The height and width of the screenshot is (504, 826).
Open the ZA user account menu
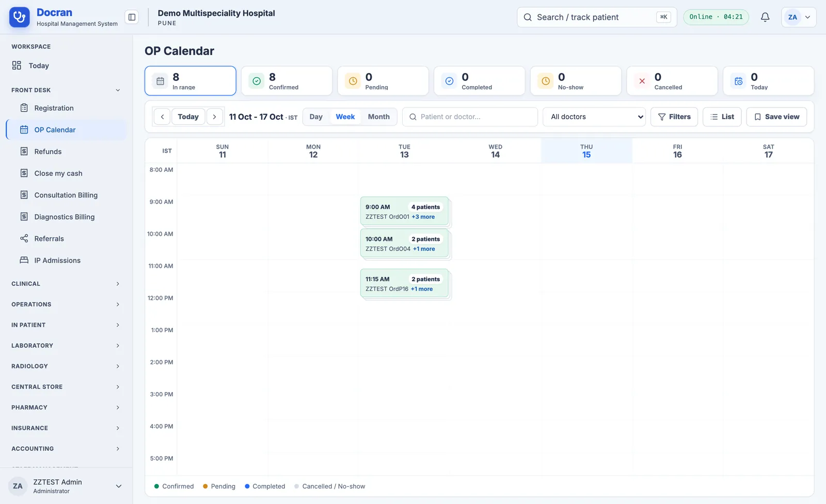coord(799,17)
